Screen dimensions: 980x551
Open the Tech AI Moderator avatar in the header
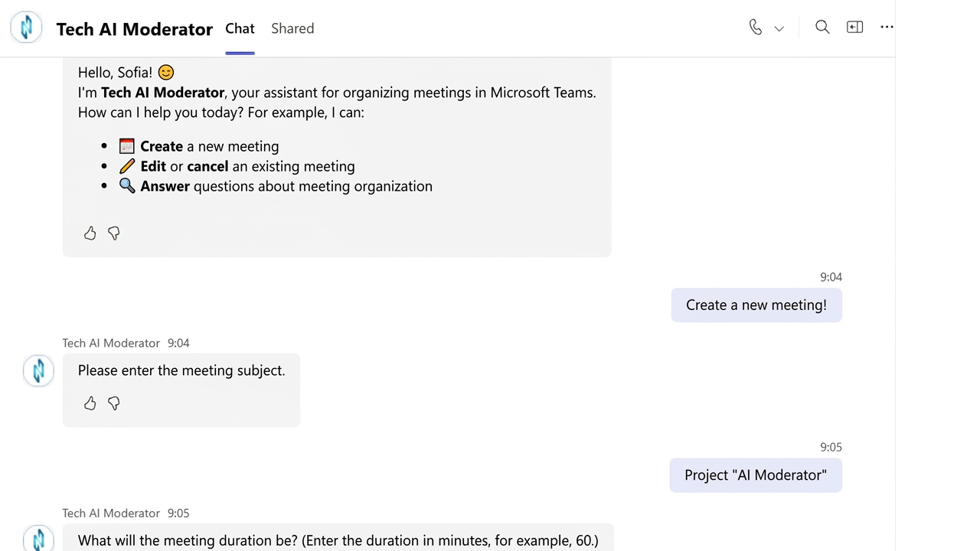(26, 28)
